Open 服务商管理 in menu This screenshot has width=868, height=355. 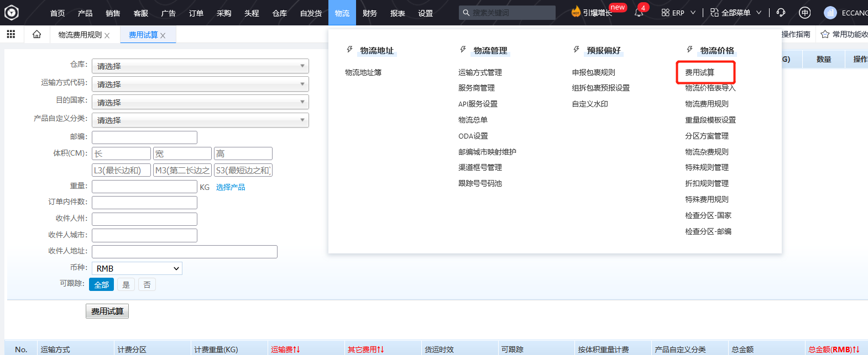pos(477,88)
